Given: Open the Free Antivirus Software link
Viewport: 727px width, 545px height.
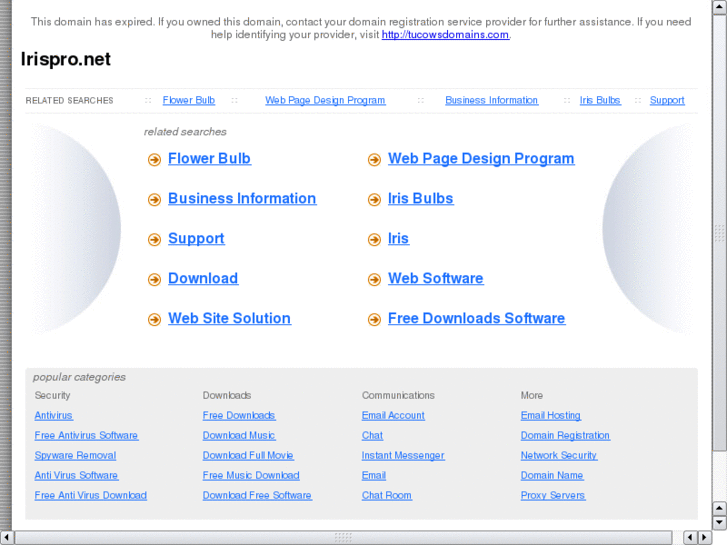Looking at the screenshot, I should 86,436.
